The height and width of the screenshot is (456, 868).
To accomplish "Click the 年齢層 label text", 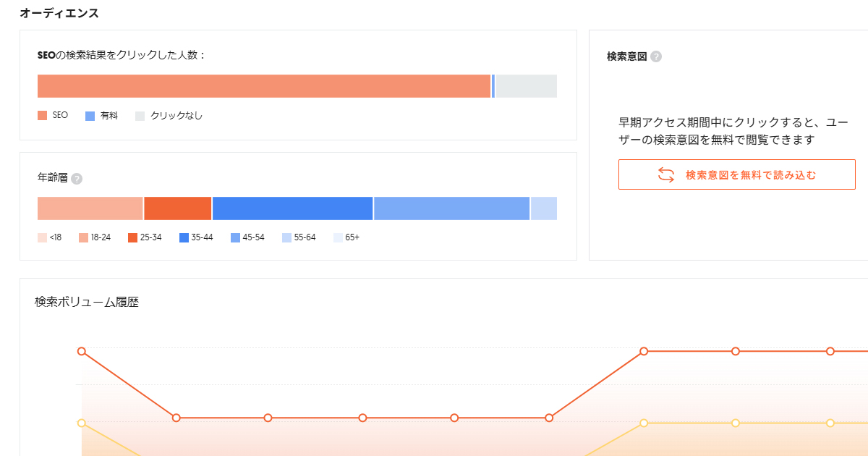I will tap(52, 178).
